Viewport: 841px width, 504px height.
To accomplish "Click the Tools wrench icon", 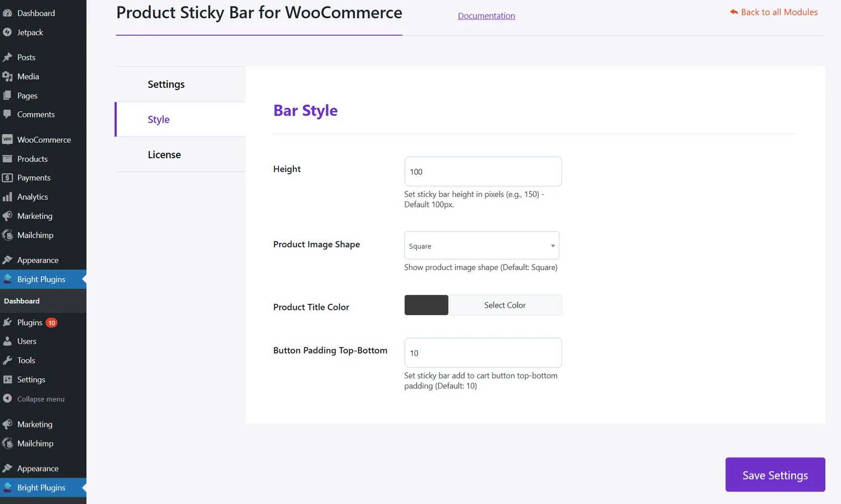I will click(x=7, y=360).
